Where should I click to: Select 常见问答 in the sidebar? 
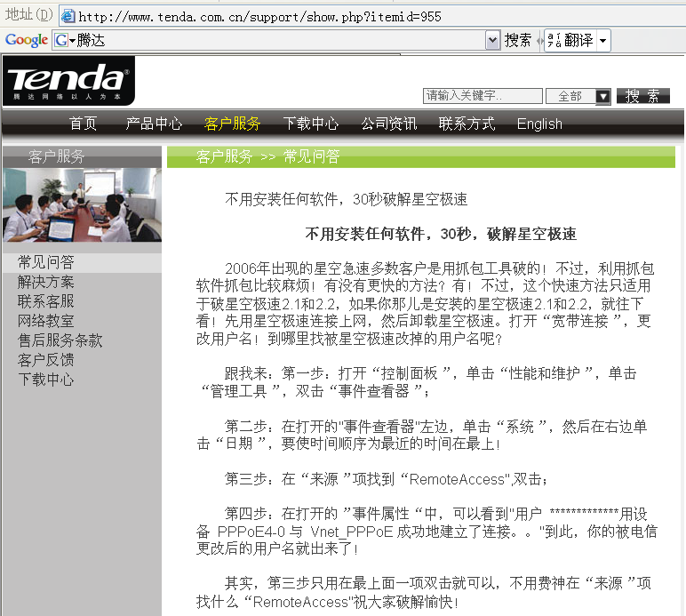click(46, 262)
